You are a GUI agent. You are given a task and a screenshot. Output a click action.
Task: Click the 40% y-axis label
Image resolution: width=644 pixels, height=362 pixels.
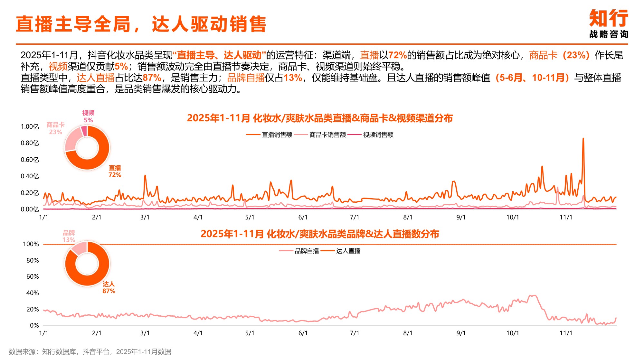(33, 293)
